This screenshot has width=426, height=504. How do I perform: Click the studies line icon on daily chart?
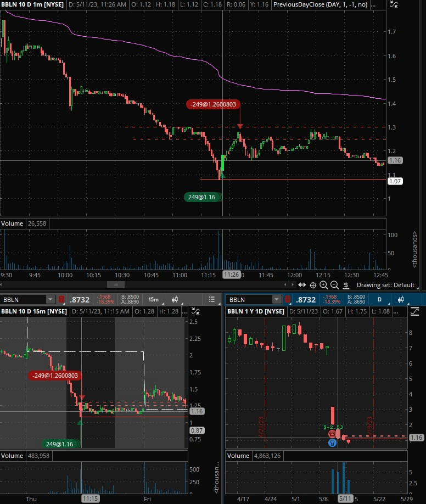(415, 311)
